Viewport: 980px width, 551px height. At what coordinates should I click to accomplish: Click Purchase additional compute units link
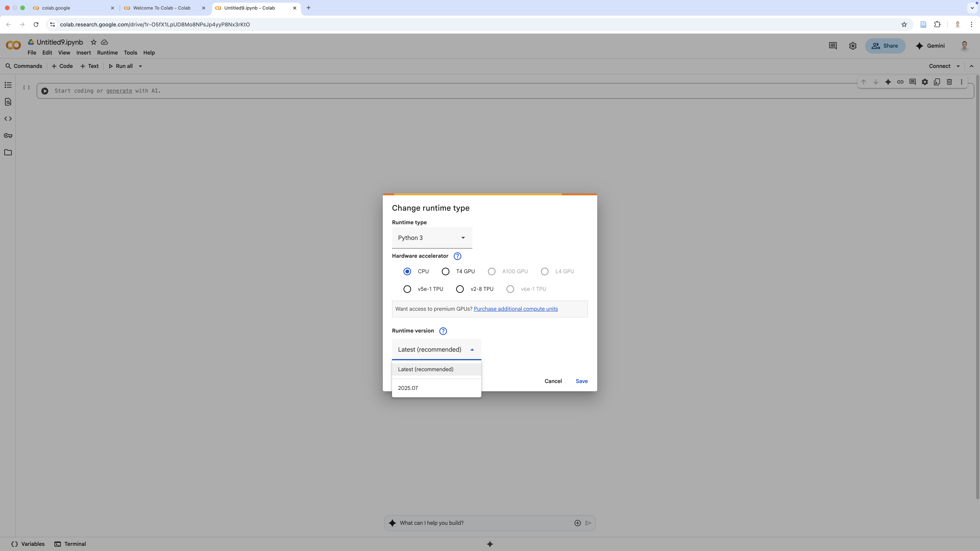515,309
